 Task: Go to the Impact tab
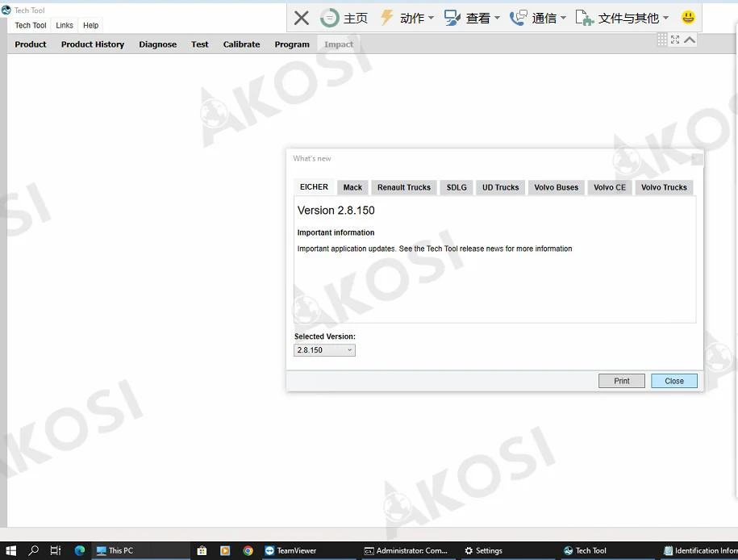pos(339,44)
